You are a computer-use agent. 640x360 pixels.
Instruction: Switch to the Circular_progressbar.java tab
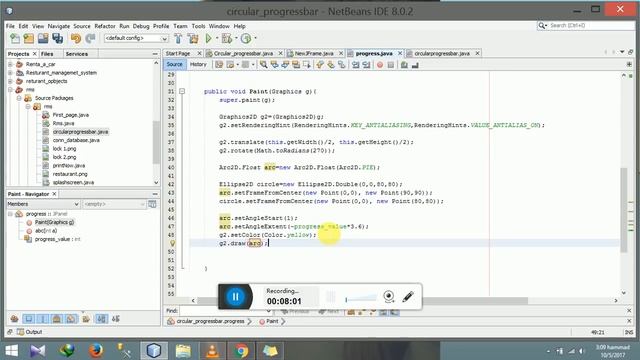[243, 53]
